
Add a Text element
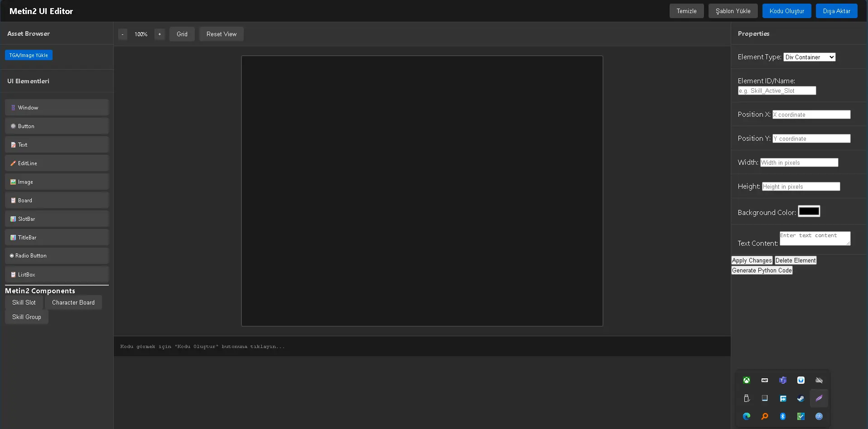click(57, 145)
